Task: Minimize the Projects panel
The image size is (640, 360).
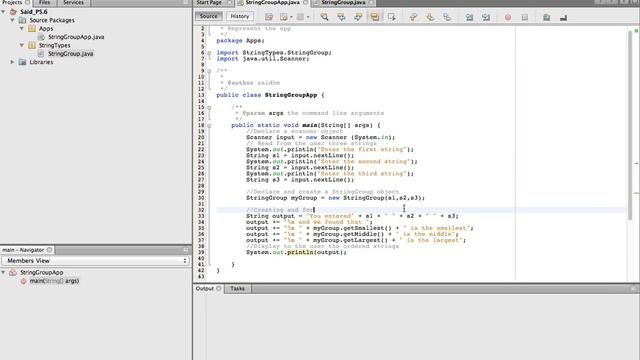Action: 186,2
